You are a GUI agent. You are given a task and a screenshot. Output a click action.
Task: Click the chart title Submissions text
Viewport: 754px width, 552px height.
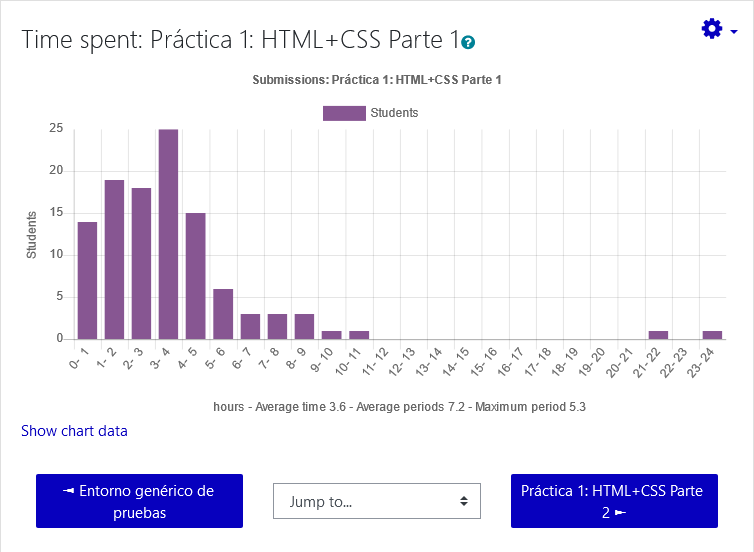pos(376,79)
